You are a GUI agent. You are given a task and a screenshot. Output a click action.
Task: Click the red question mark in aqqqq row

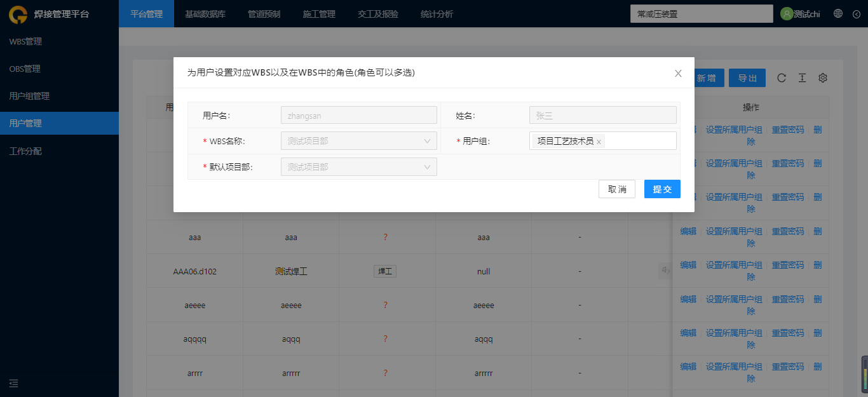[385, 339]
